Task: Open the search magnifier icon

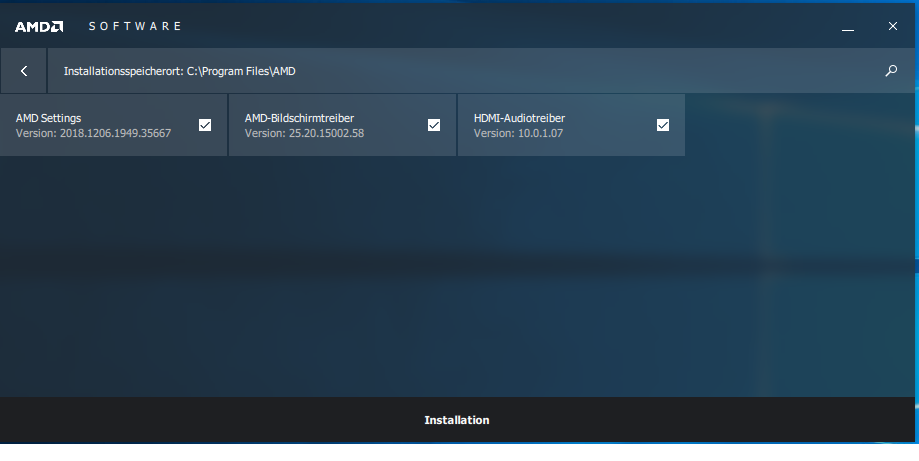Action: click(x=891, y=71)
